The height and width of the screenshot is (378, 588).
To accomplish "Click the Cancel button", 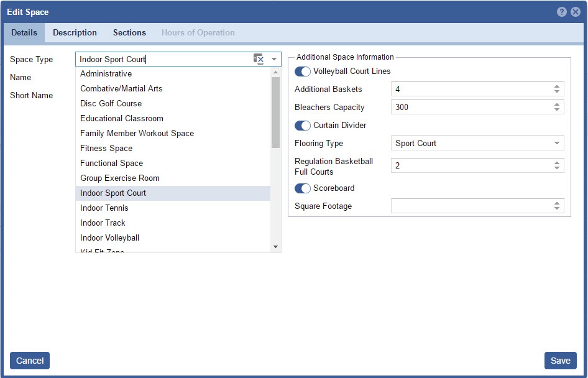I will coord(30,361).
